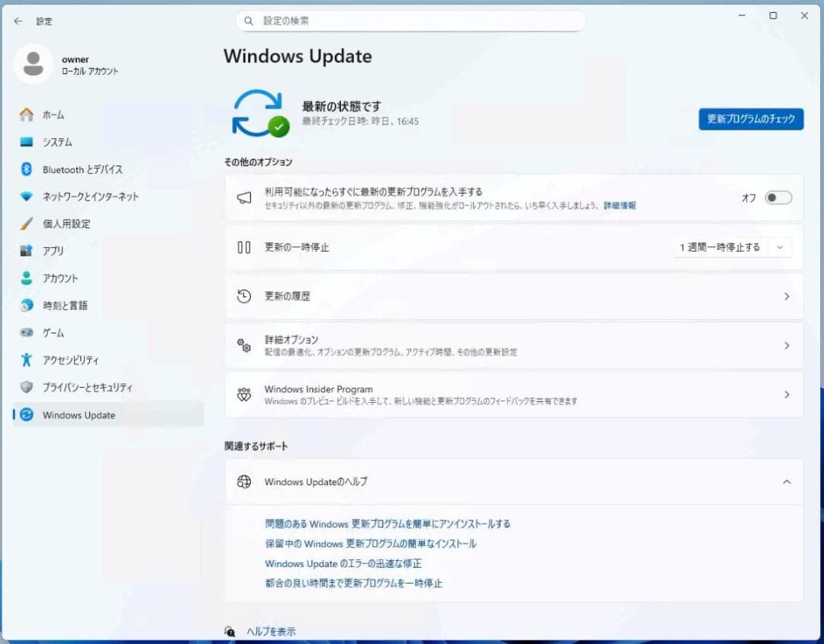
Task: Collapse the Windows Updateのヘルプ section
Action: click(x=787, y=481)
